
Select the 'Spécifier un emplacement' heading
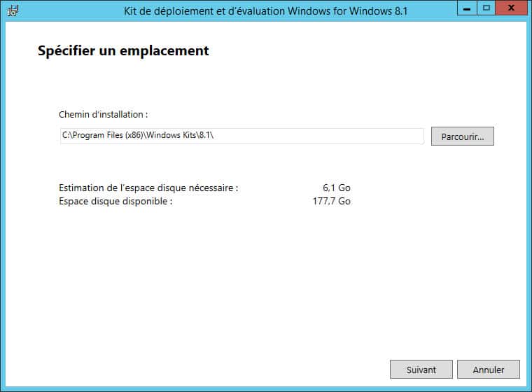123,51
